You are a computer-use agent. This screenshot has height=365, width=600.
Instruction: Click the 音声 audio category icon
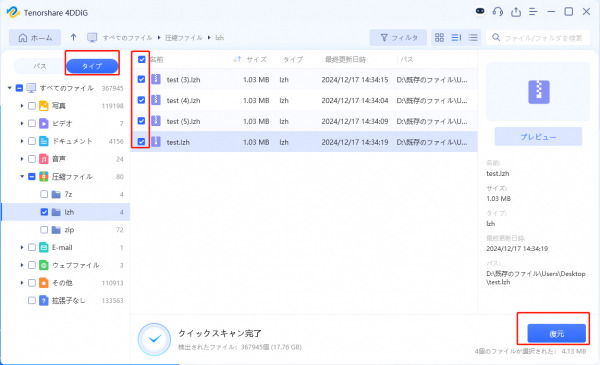[x=44, y=159]
